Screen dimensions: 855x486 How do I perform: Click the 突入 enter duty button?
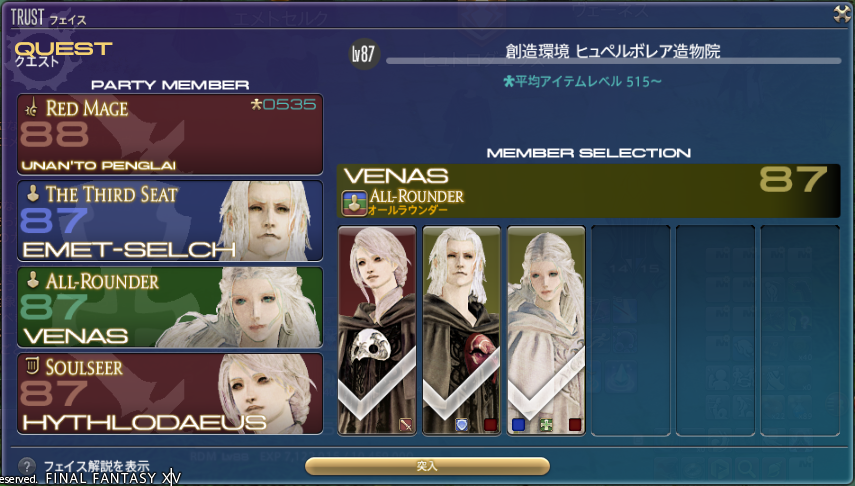tap(427, 466)
